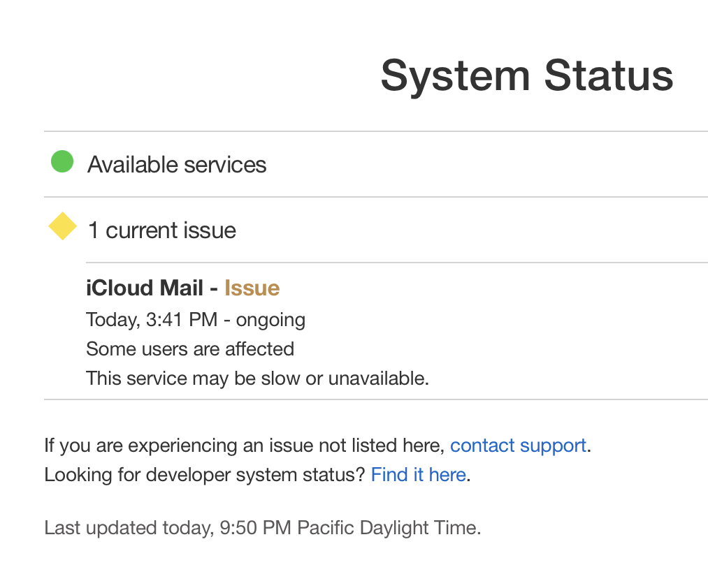Click the Looking for developer system status question
Screen dimensions: 708x588
205,475
